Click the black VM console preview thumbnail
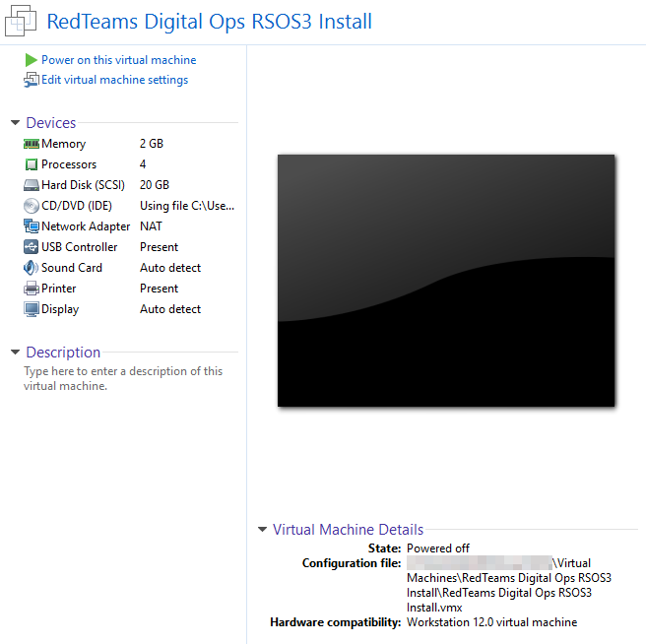This screenshot has width=646, height=644. [x=446, y=281]
